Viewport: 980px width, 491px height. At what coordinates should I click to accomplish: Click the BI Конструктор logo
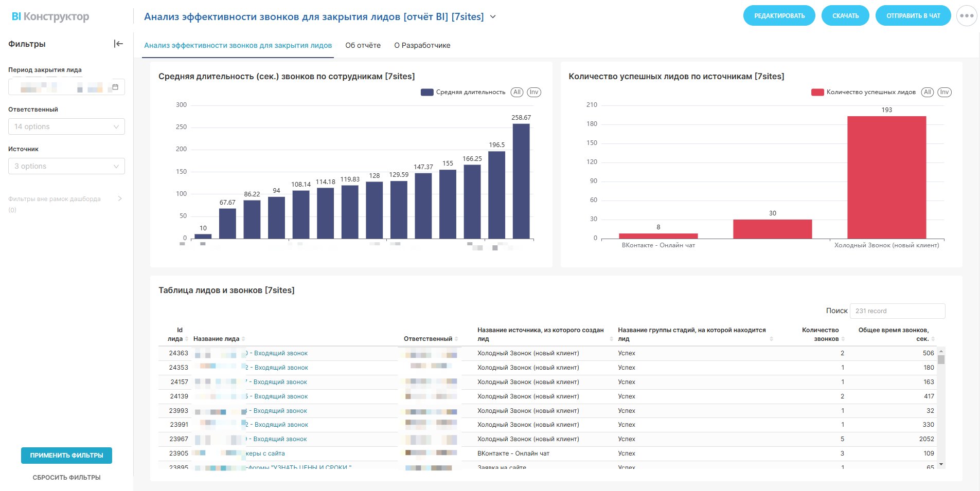[50, 16]
